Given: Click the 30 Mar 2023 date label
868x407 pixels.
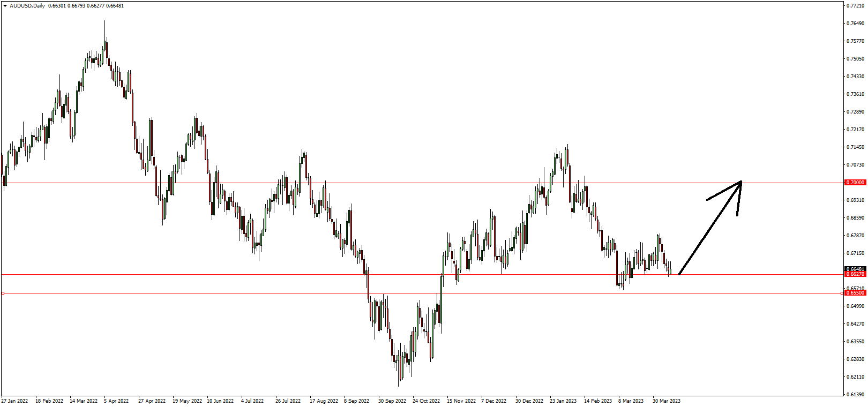Looking at the screenshot, I should (x=666, y=401).
